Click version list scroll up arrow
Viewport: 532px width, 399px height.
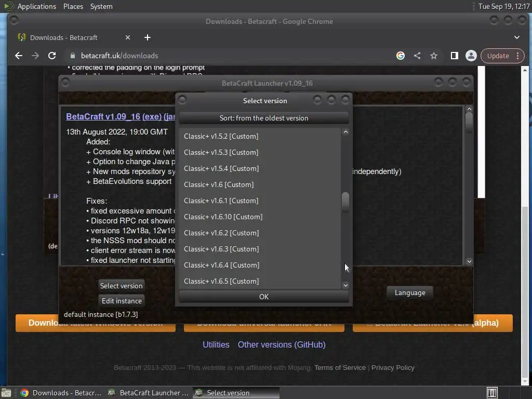click(345, 132)
